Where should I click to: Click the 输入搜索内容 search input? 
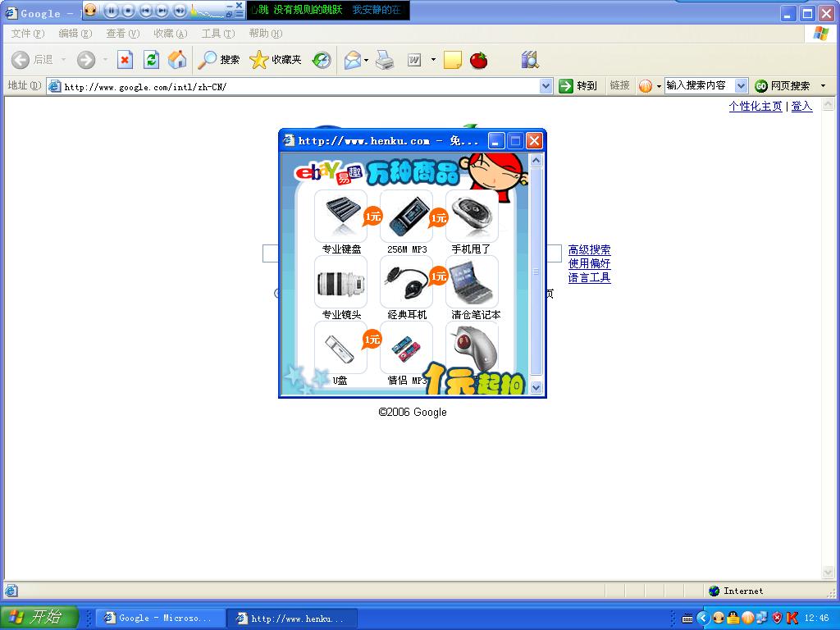point(701,85)
